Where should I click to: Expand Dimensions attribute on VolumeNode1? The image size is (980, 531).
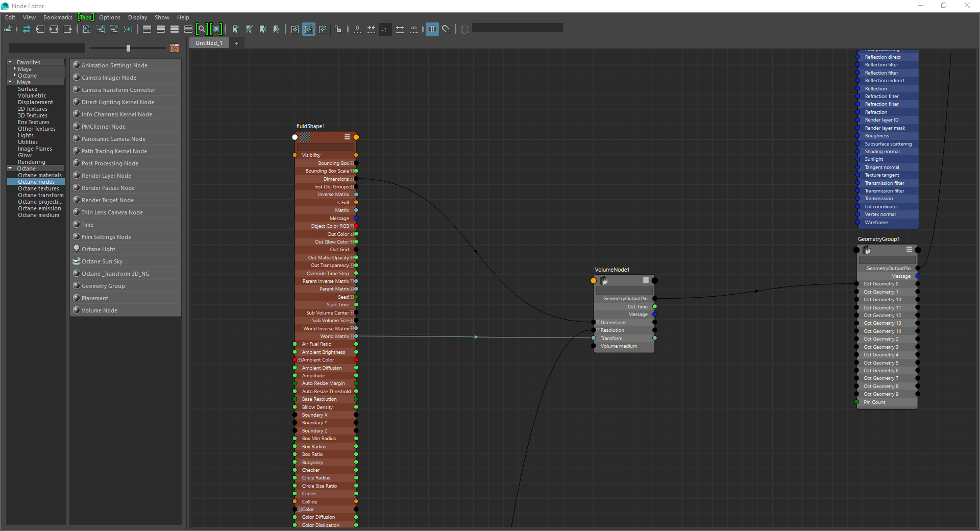[x=598, y=323]
